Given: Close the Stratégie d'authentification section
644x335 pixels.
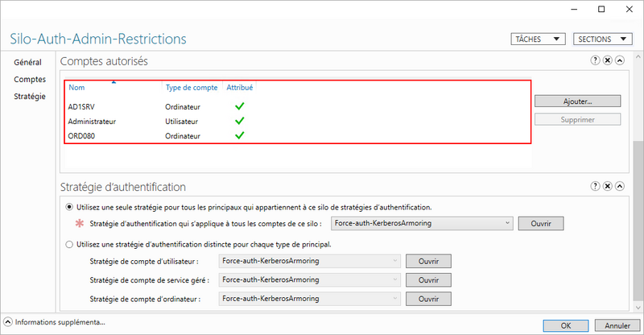Looking at the screenshot, I should coord(608,186).
